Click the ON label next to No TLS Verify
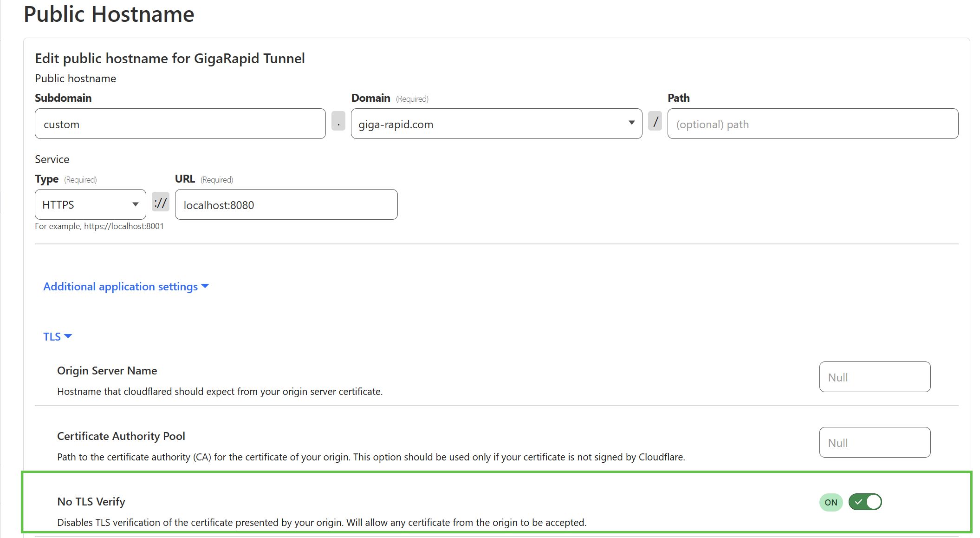The image size is (980, 538). tap(832, 502)
